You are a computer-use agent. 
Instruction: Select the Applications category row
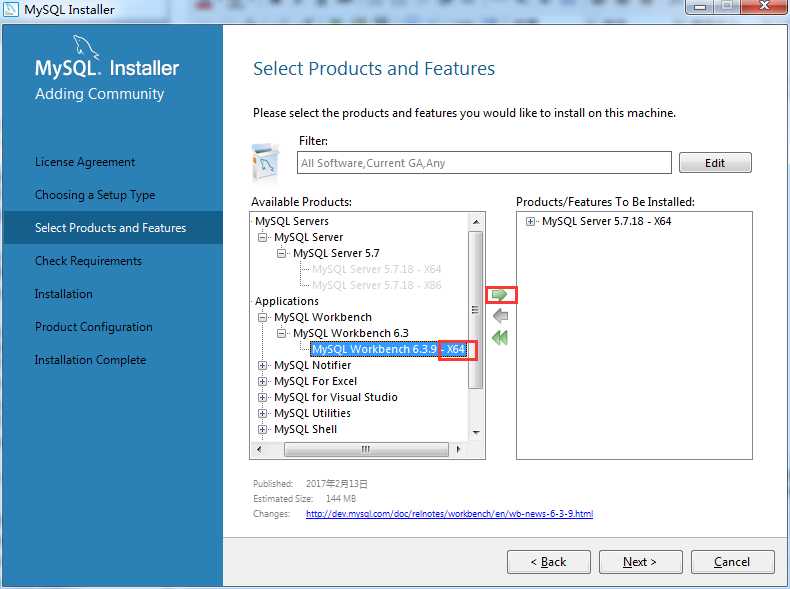click(x=287, y=301)
